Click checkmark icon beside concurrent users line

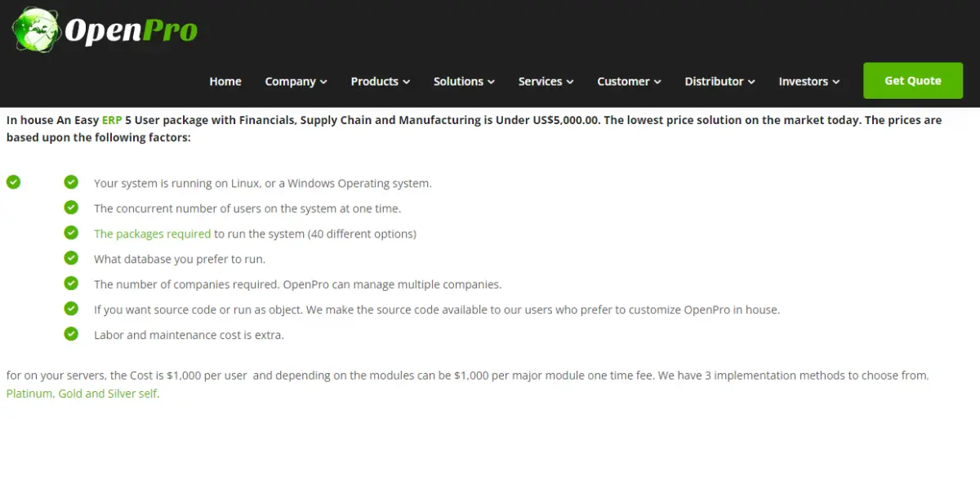point(71,207)
